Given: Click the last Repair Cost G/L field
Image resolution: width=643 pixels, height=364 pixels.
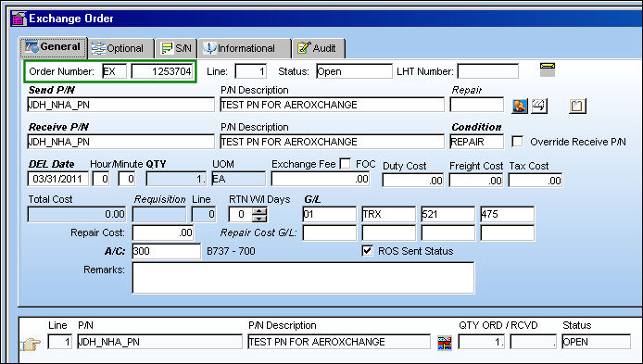Looking at the screenshot, I should click(x=507, y=232).
